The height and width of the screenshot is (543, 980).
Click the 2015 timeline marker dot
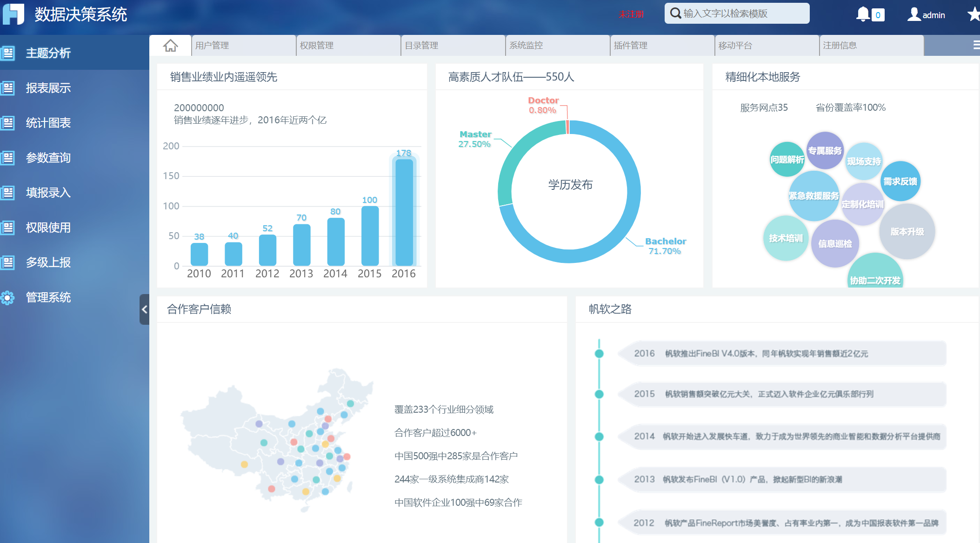click(x=599, y=394)
